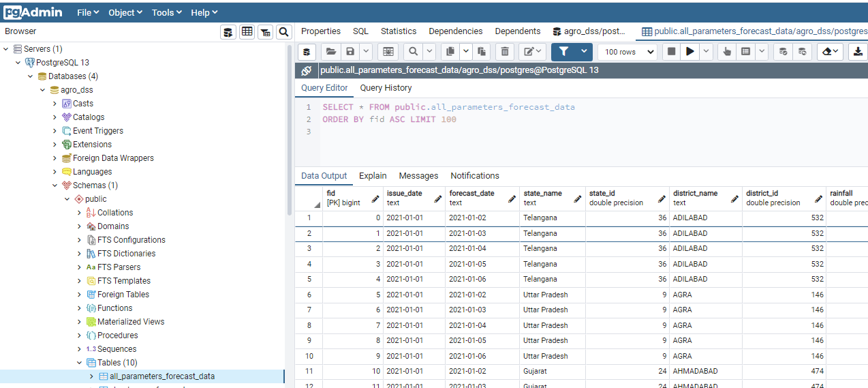Click the Explain Analyze table icon

tap(745, 51)
